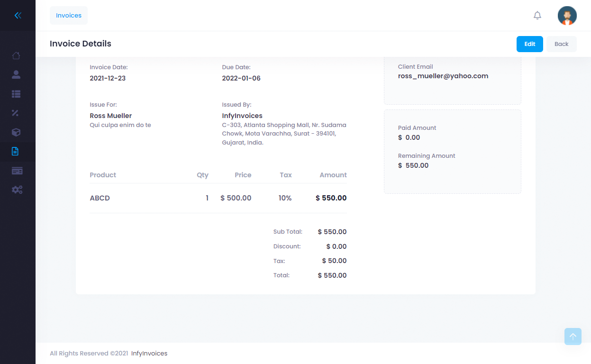Go back using the Back button
Viewport: 591px width, 364px height.
coord(561,44)
